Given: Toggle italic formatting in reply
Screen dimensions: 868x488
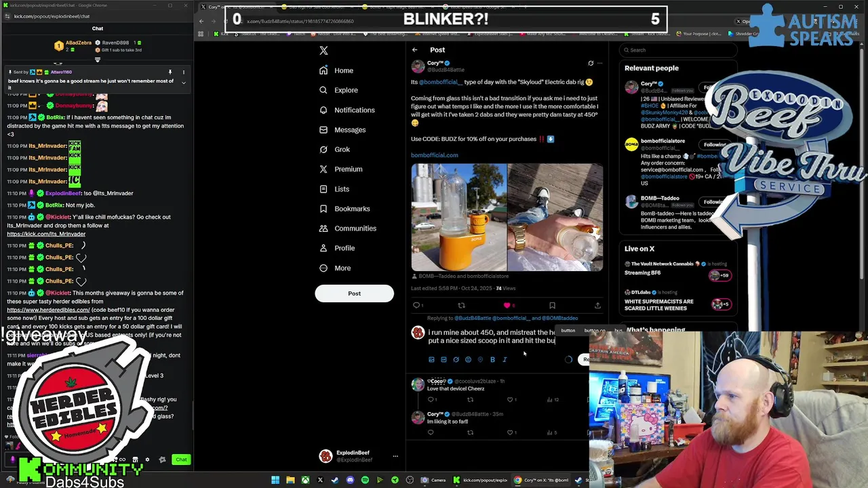Looking at the screenshot, I should click(x=505, y=360).
